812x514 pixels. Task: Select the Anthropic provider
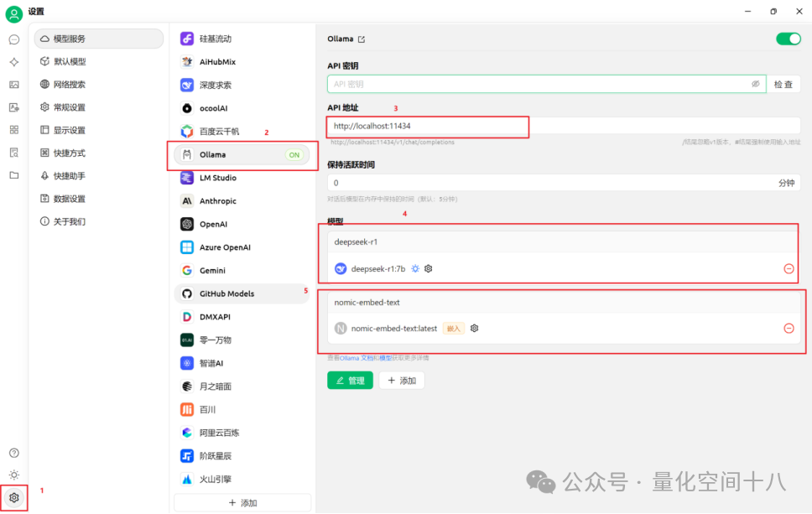(242, 201)
